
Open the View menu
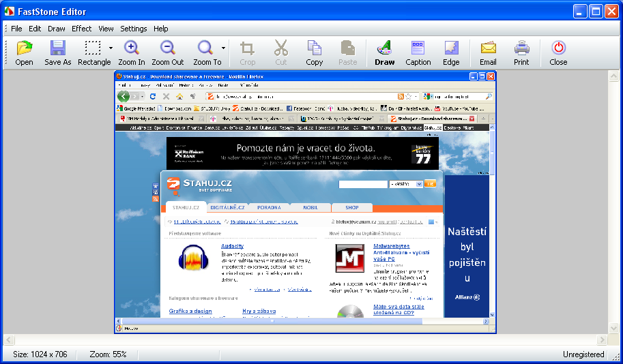(106, 29)
